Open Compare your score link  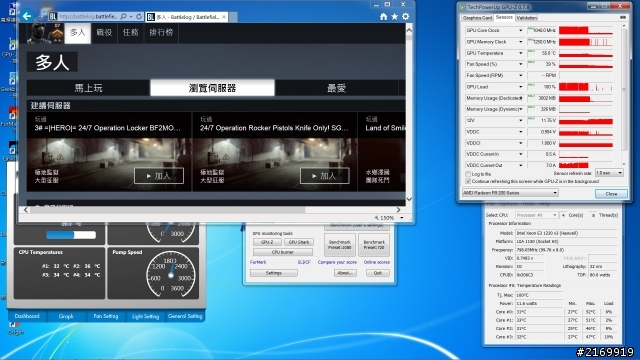337,262
